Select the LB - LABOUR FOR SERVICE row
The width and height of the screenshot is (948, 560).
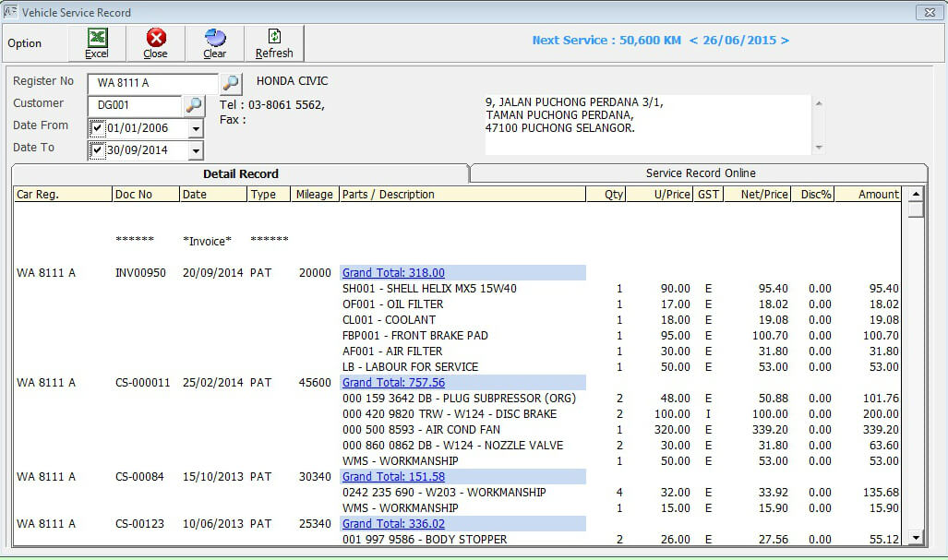point(457,367)
